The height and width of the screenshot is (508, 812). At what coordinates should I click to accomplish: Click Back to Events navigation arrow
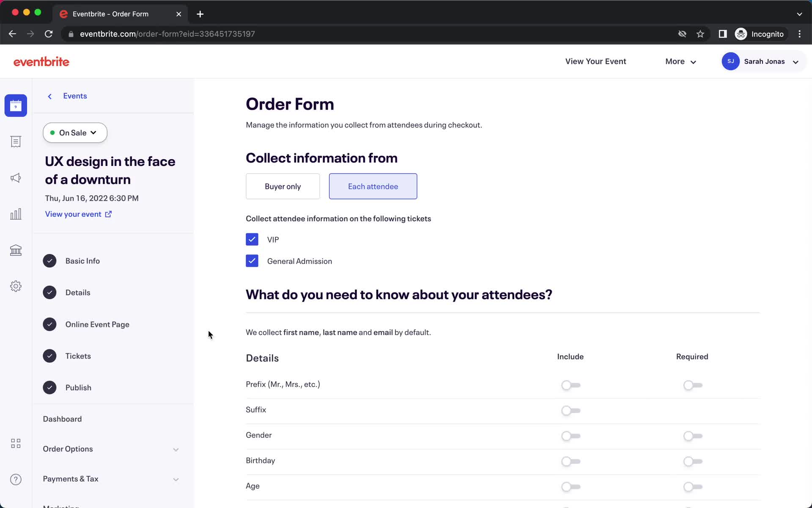click(49, 96)
